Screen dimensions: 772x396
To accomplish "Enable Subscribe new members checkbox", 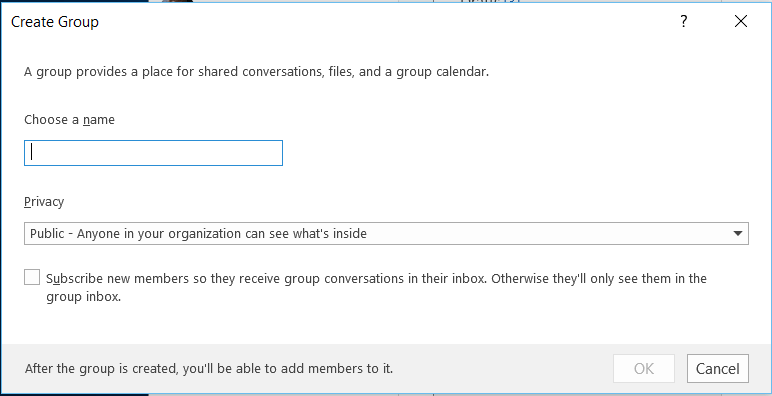I will click(x=32, y=277).
